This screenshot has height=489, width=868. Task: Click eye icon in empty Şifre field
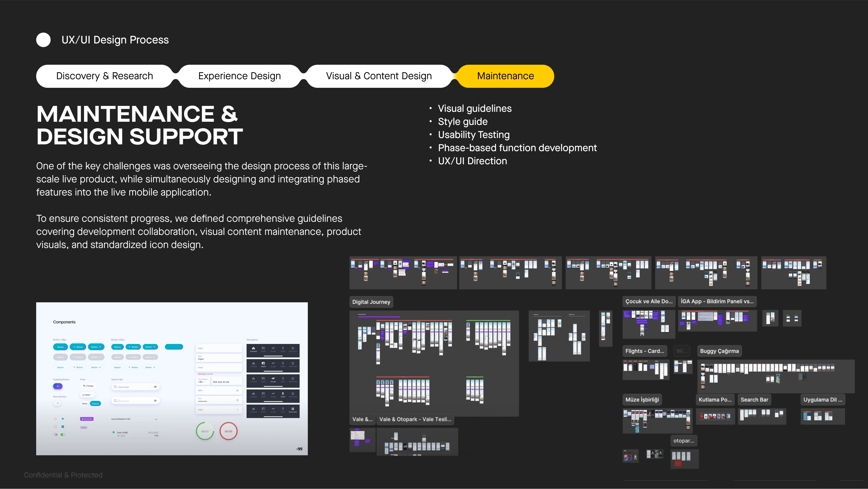(237, 391)
